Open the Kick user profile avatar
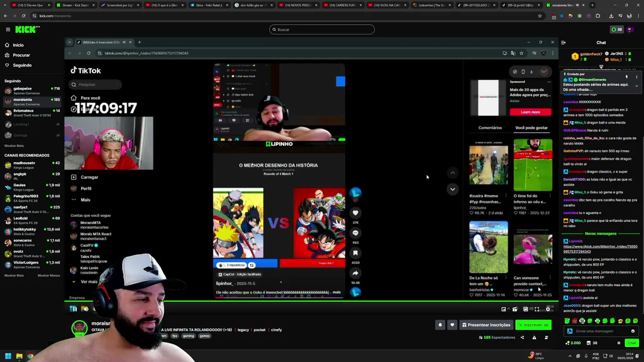 point(629,30)
